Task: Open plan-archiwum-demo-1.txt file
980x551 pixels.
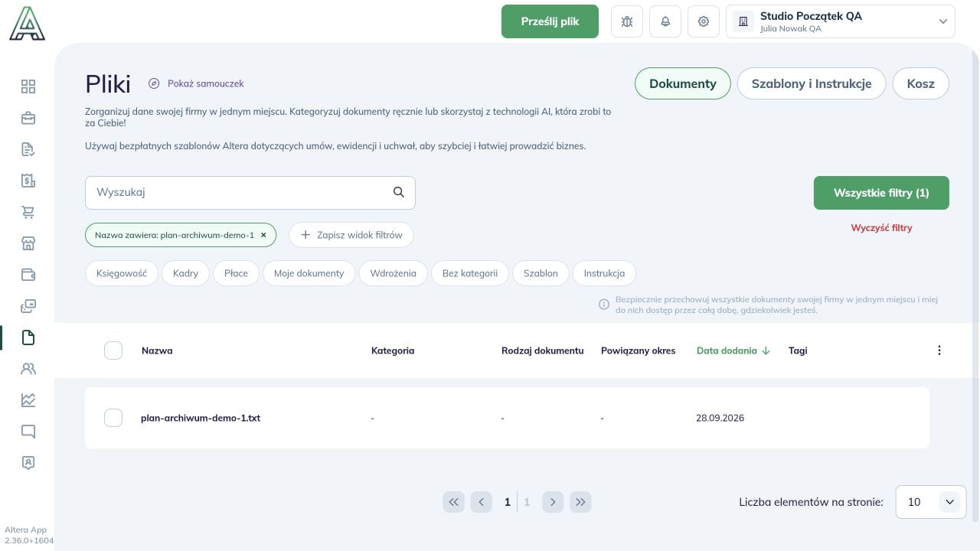Action: pyautogui.click(x=201, y=418)
